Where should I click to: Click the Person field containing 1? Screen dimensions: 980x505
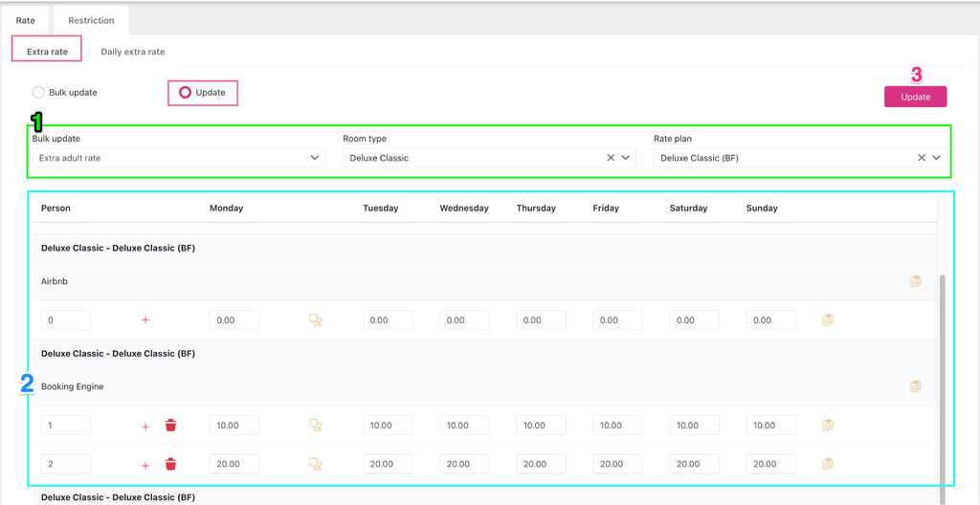66,426
